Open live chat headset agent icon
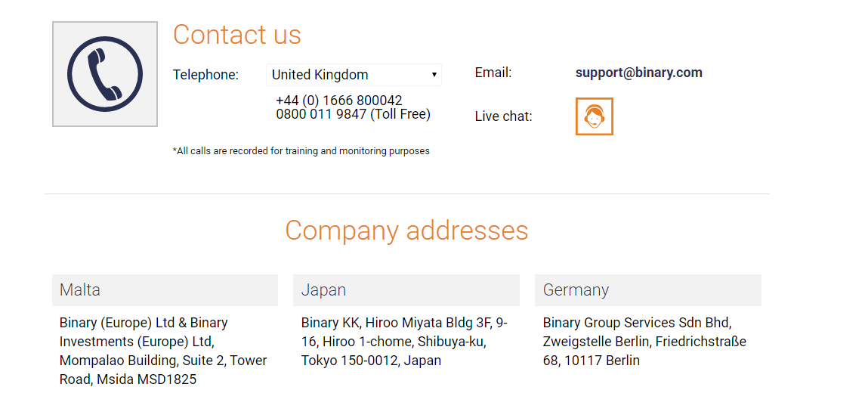This screenshot has width=868, height=418. tap(594, 116)
